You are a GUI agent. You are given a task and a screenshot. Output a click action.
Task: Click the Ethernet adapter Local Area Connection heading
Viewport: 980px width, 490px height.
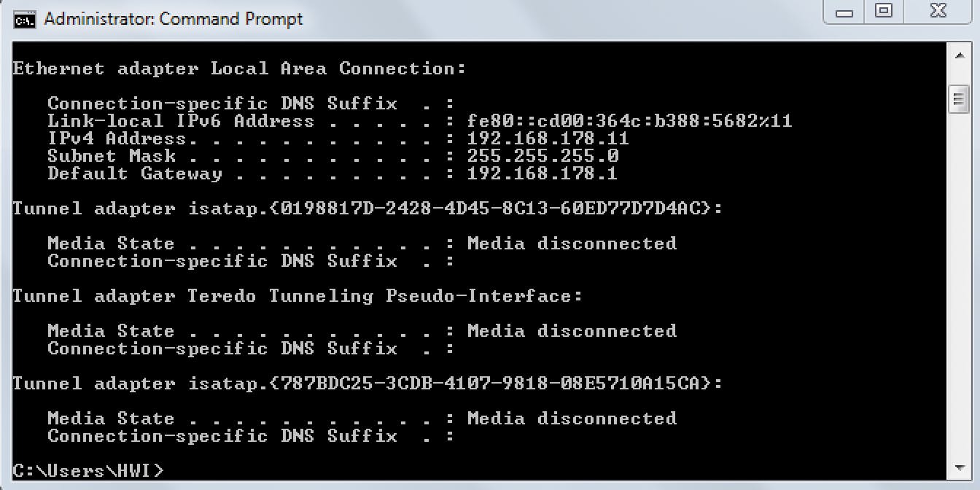pos(239,69)
